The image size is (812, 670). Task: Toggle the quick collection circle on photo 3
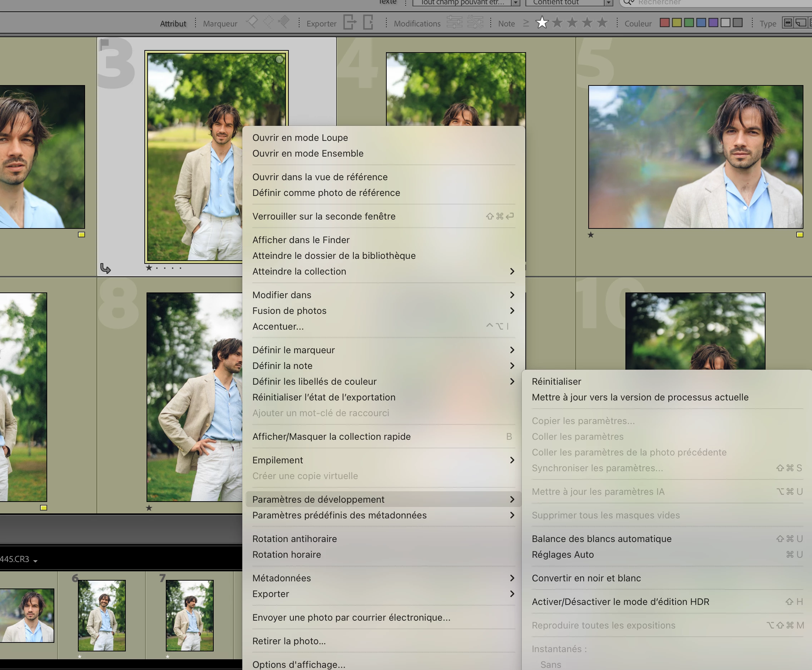280,59
